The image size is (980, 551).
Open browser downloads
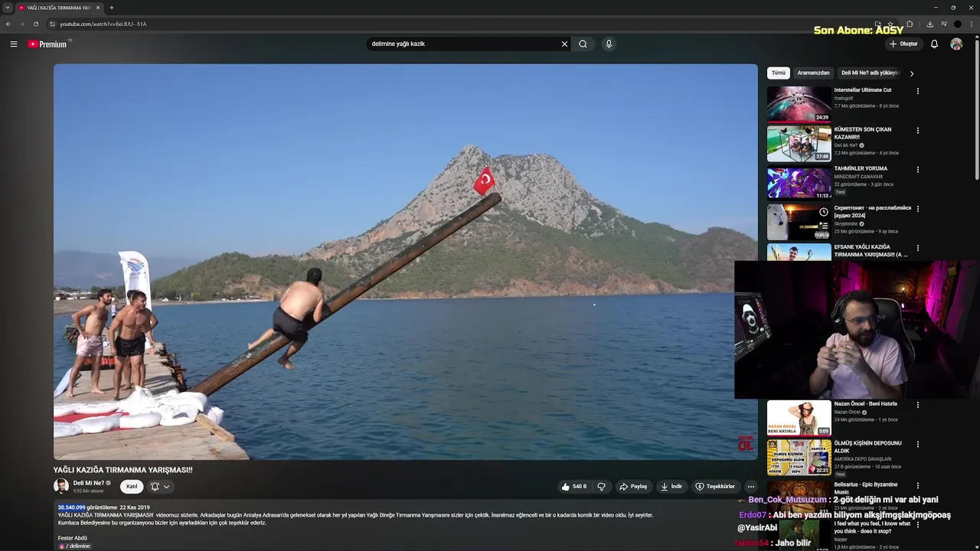(x=930, y=24)
